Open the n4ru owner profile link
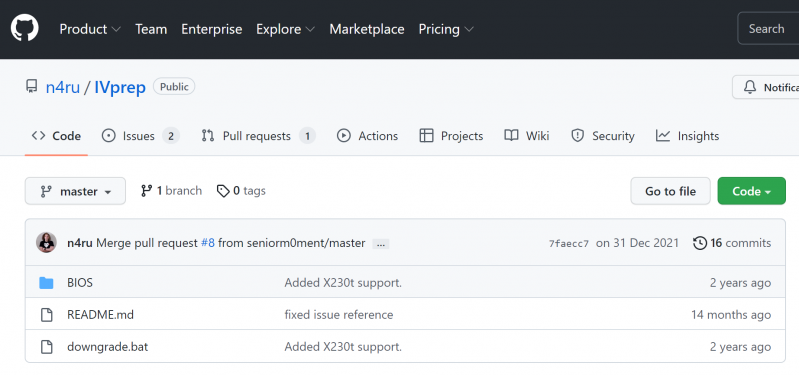The height and width of the screenshot is (375, 799). (x=63, y=87)
